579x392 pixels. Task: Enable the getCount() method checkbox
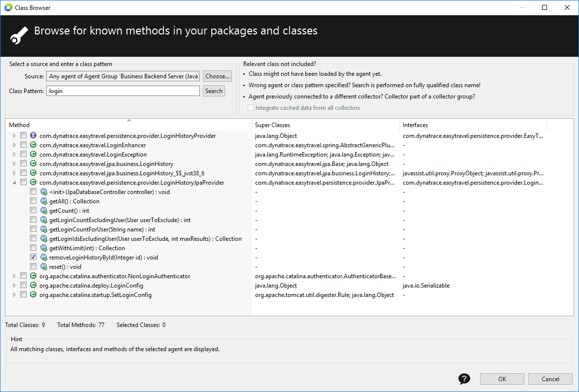(33, 210)
